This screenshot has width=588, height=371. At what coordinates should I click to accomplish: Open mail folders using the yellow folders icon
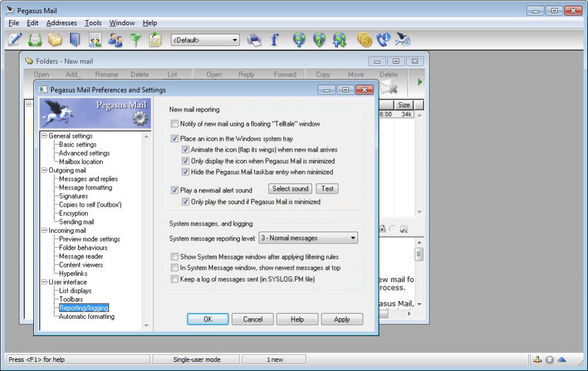pos(55,40)
